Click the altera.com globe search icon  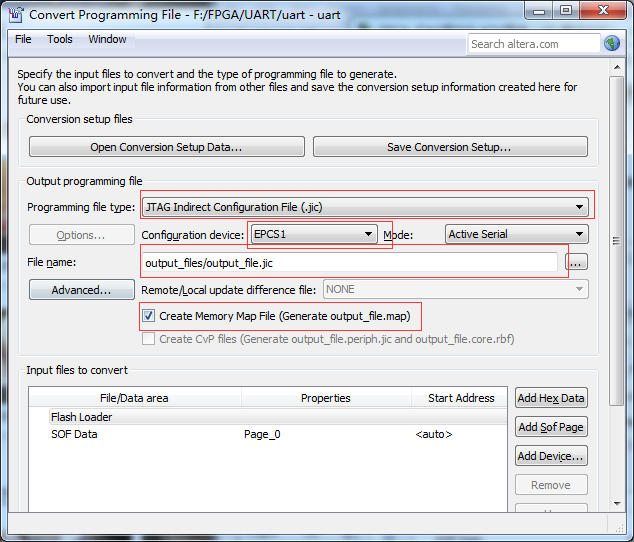611,43
